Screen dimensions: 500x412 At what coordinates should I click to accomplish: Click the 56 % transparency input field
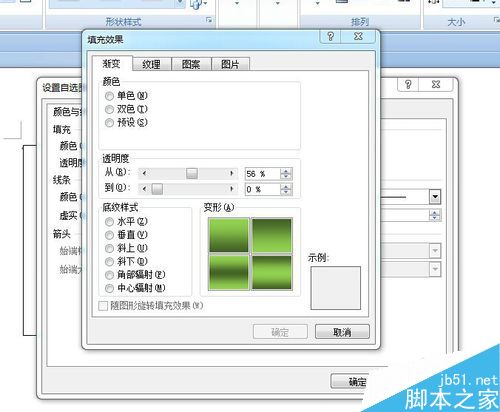pyautogui.click(x=262, y=174)
